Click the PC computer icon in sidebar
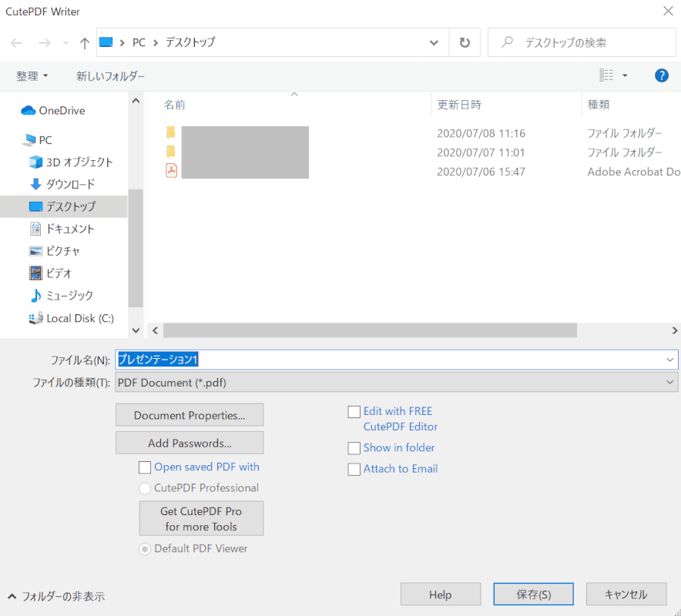Viewport: 681px width, 616px height. pos(30,140)
